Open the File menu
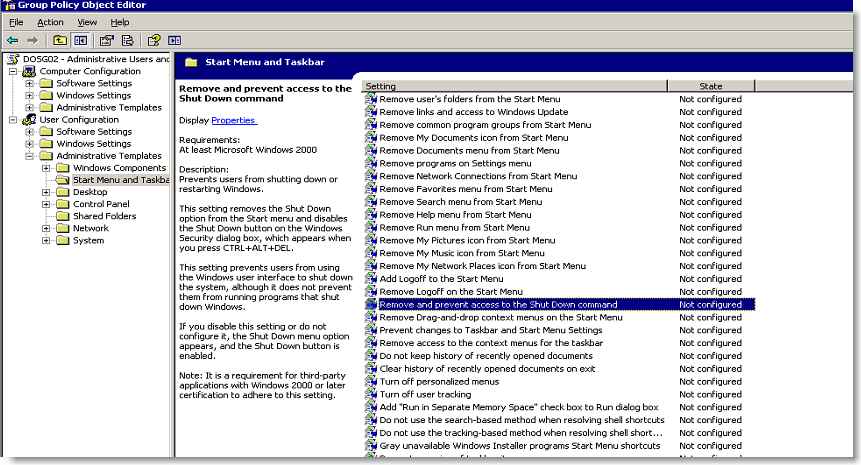The width and height of the screenshot is (861, 465). pos(16,23)
